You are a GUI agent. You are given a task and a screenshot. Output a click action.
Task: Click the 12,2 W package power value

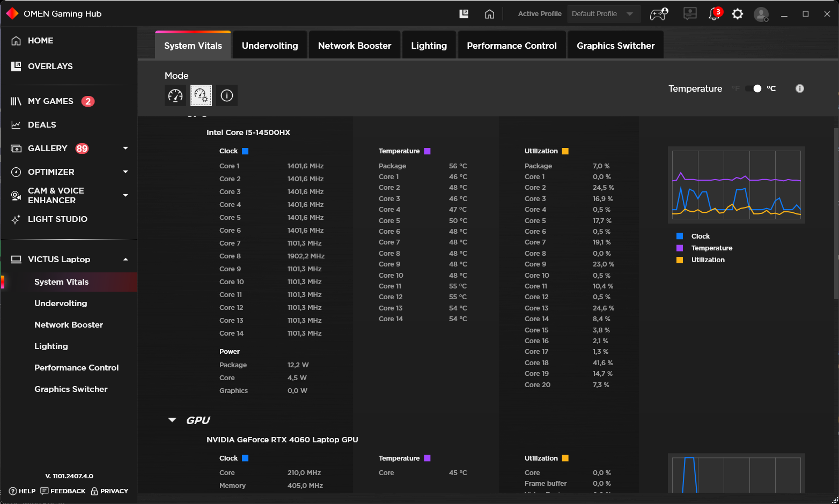tap(298, 365)
